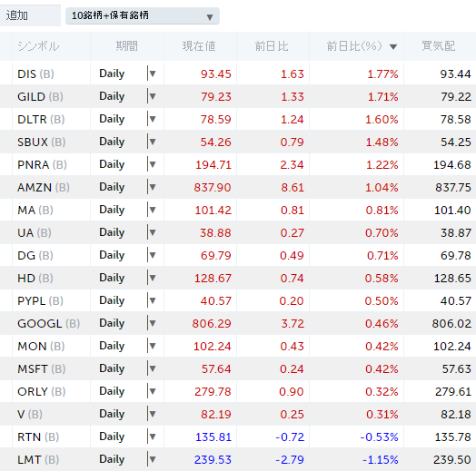Image resolution: width=476 pixels, height=471 pixels.
Task: Click the RTN percent change -0.53%
Action: pos(379,437)
